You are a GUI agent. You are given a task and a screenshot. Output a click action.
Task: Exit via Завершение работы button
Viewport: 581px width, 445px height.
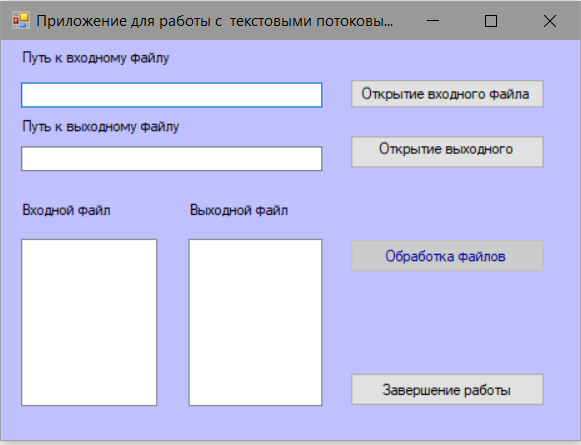click(447, 389)
